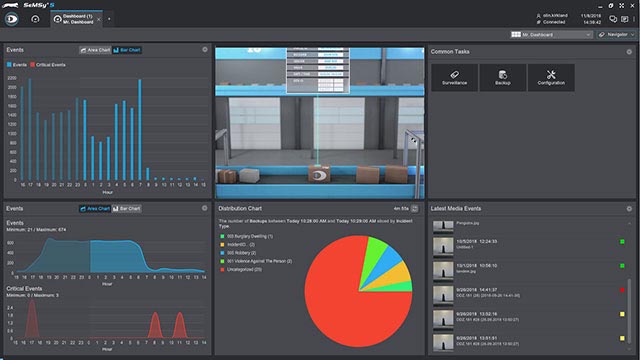Open settings gear of Latest Media Events
This screenshot has width=640, height=360.
[x=629, y=209]
